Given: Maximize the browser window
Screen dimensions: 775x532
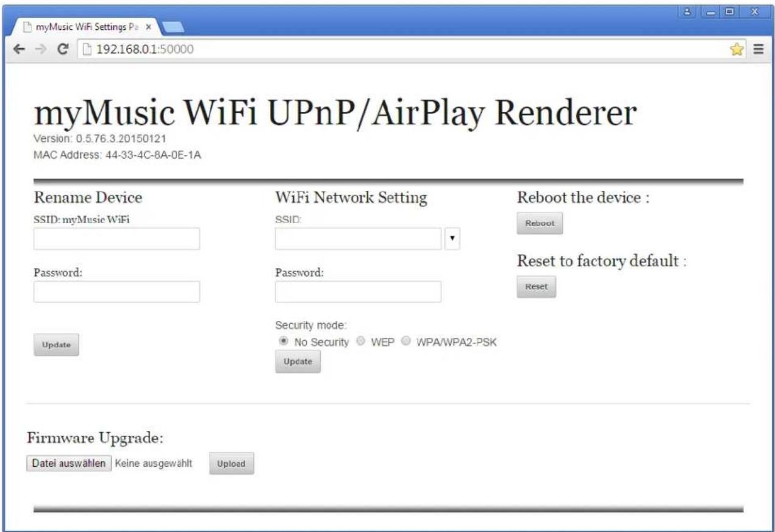Looking at the screenshot, I should pyautogui.click(x=730, y=12).
